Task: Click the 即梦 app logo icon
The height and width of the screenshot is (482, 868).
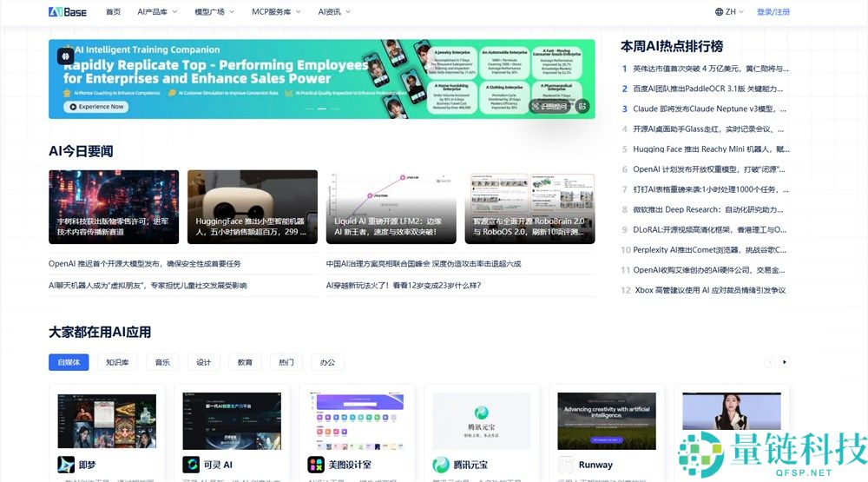Action: [x=66, y=465]
